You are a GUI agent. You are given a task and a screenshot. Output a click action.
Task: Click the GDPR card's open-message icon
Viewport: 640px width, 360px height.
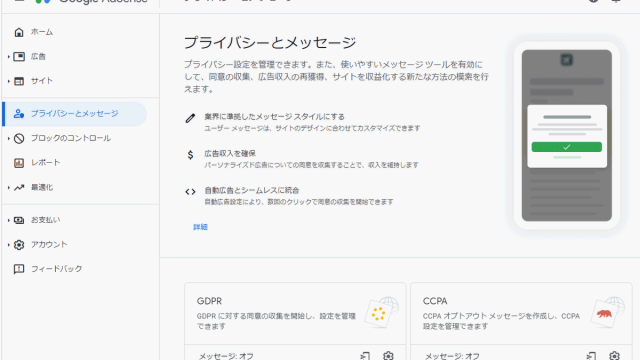click(x=365, y=356)
